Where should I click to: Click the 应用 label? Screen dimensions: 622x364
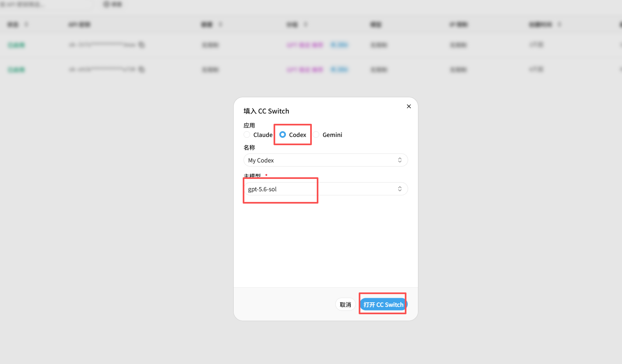click(249, 125)
